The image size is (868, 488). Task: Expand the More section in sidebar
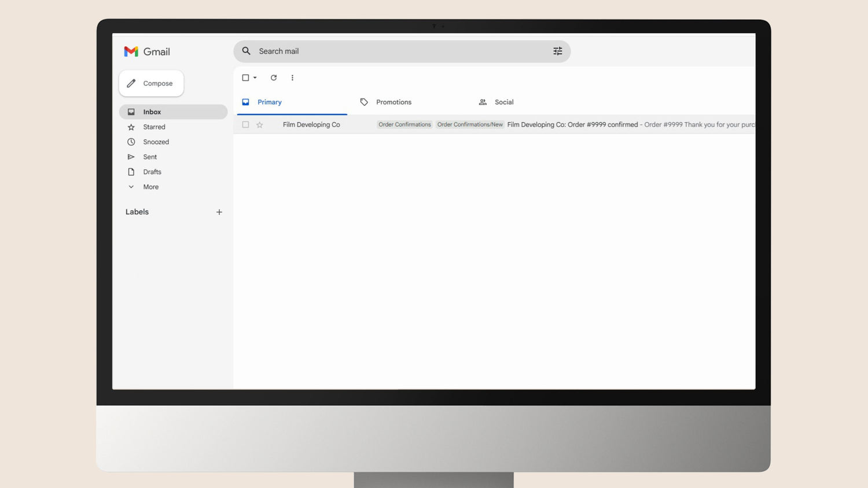150,187
